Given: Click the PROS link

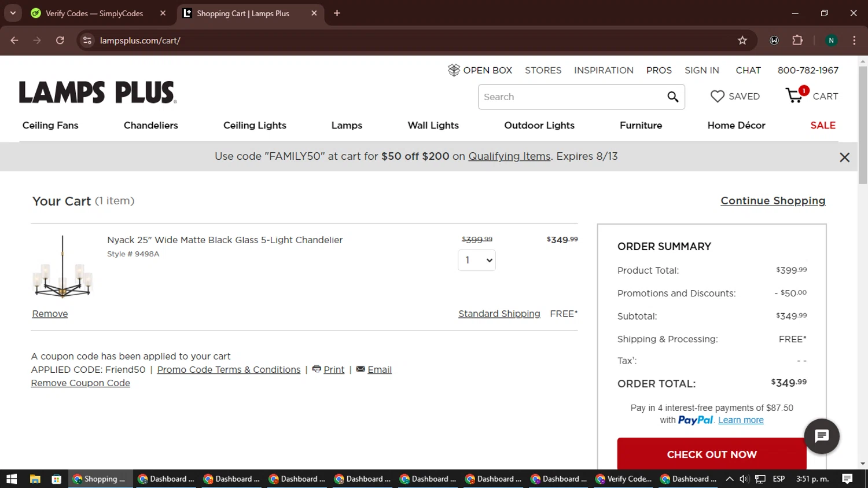Looking at the screenshot, I should coord(659,70).
